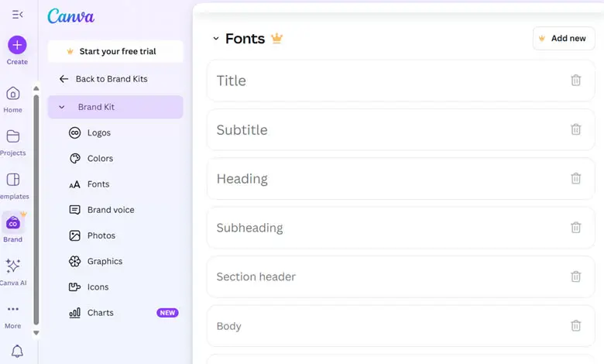
Task: Delete the Section header font style
Action: 576,276
